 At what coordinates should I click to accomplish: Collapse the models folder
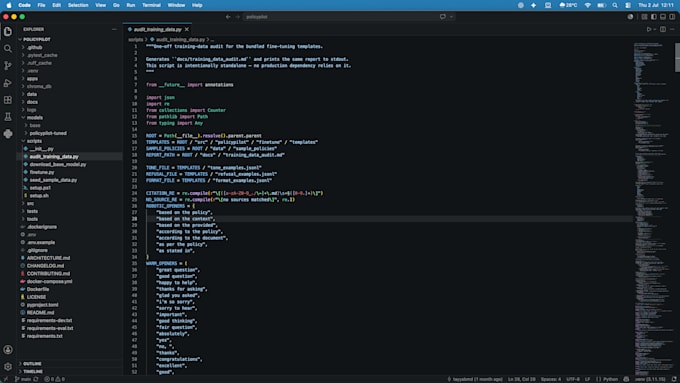34,118
